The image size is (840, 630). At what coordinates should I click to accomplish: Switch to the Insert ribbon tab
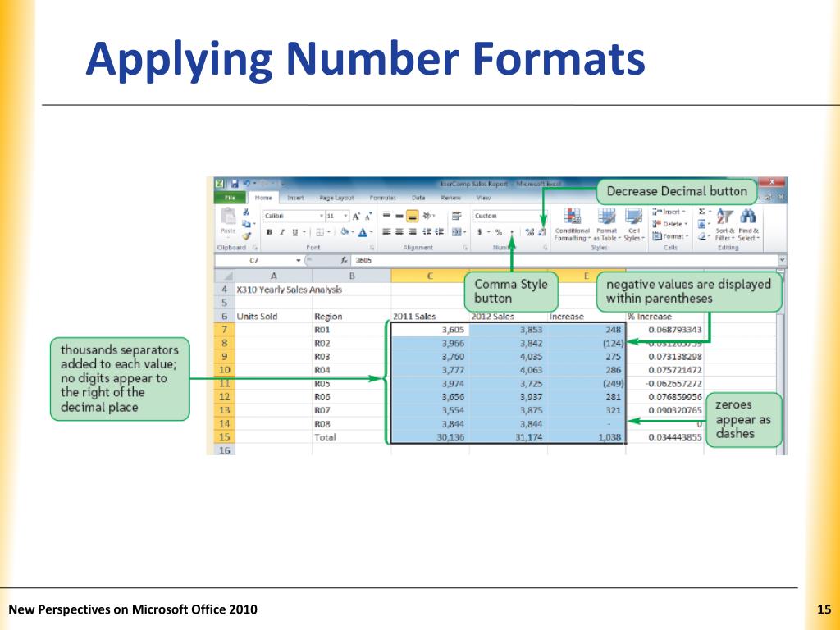[x=295, y=198]
